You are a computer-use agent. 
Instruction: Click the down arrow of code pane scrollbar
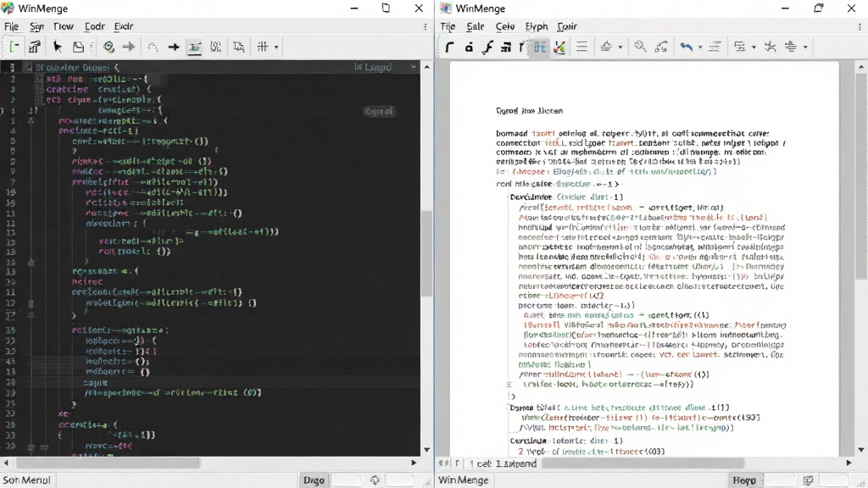click(427, 450)
